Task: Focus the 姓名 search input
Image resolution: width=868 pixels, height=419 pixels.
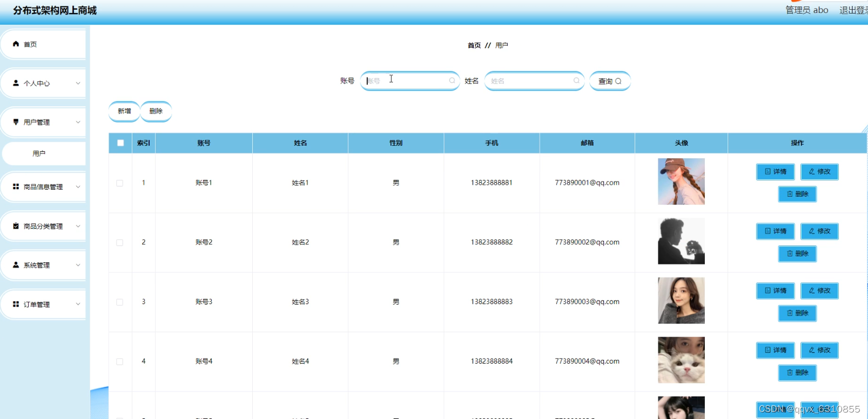Action: [534, 81]
